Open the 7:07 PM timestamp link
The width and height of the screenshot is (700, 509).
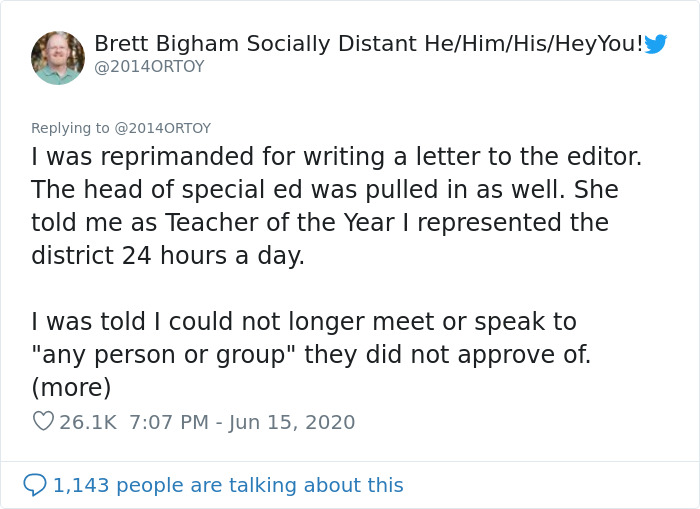point(166,422)
